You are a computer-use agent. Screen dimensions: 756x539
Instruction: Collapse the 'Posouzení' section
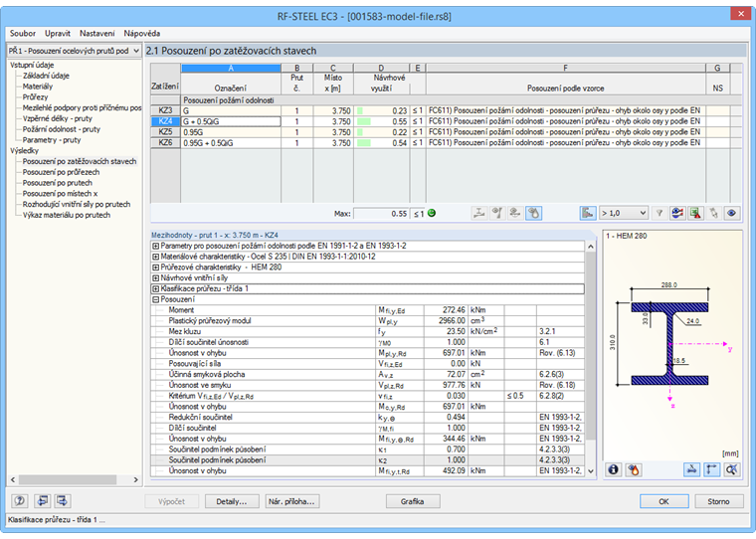(156, 299)
